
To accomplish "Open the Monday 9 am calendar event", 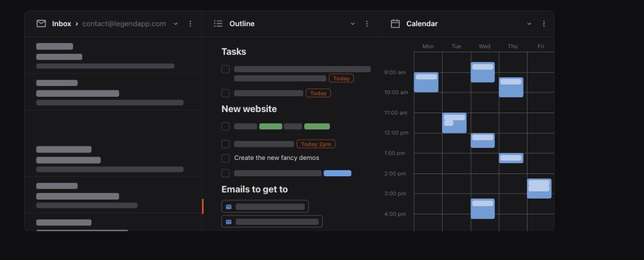I will tap(426, 82).
